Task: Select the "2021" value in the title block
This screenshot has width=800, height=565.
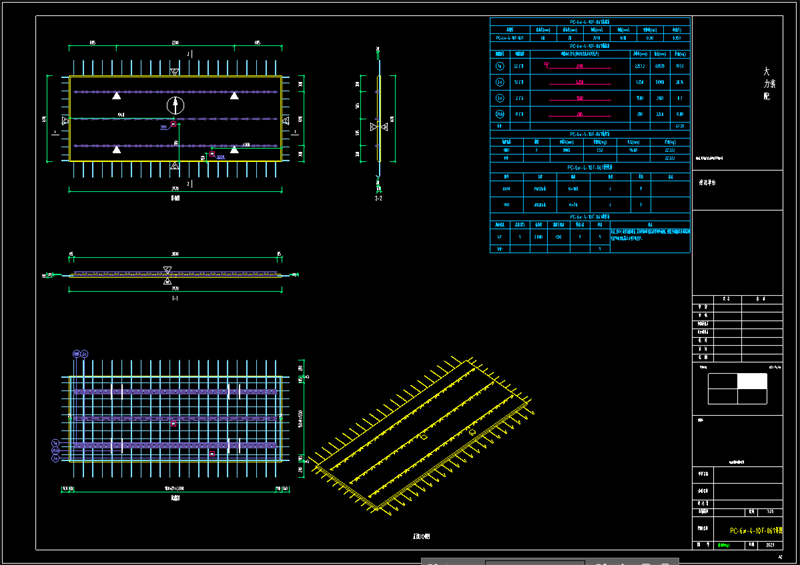Action: click(x=770, y=545)
